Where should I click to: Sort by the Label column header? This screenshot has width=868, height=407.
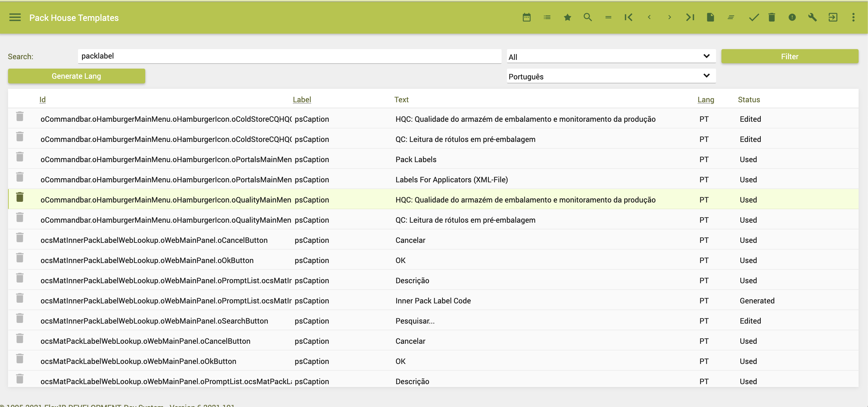(302, 100)
